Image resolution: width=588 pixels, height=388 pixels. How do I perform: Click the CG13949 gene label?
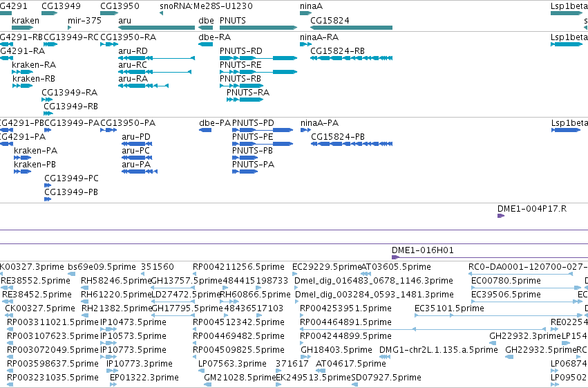pos(61,6)
